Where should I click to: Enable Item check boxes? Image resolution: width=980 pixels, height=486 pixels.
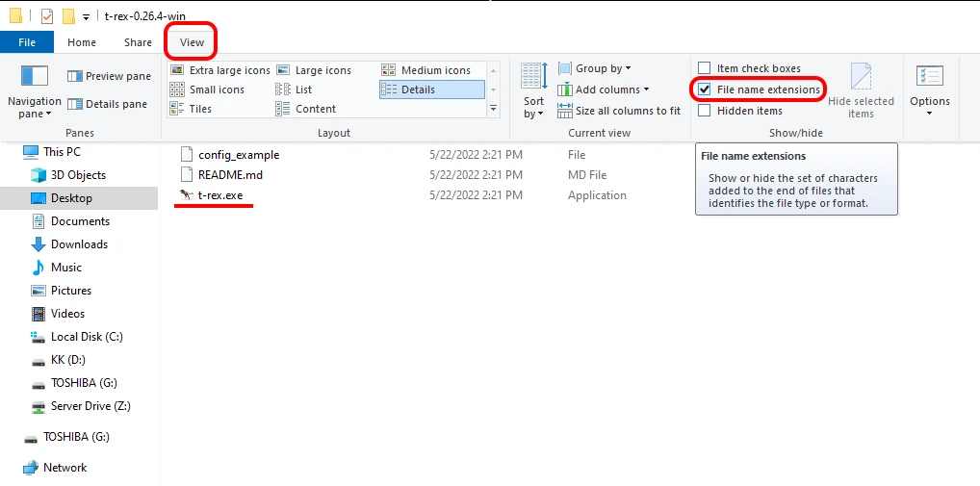pos(705,68)
